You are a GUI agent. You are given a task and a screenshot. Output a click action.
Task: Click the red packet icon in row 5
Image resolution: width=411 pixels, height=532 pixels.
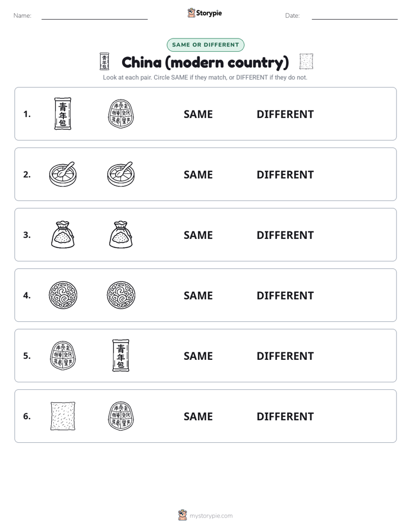121,355
